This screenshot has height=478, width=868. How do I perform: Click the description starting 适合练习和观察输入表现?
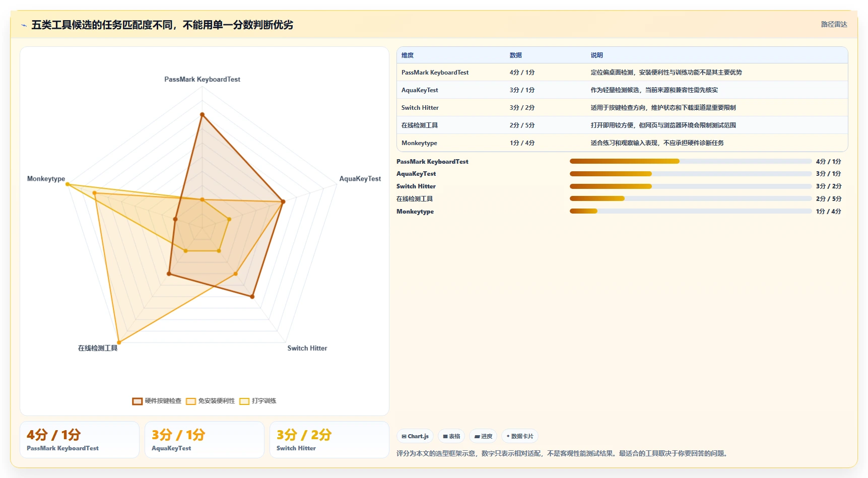(x=657, y=143)
